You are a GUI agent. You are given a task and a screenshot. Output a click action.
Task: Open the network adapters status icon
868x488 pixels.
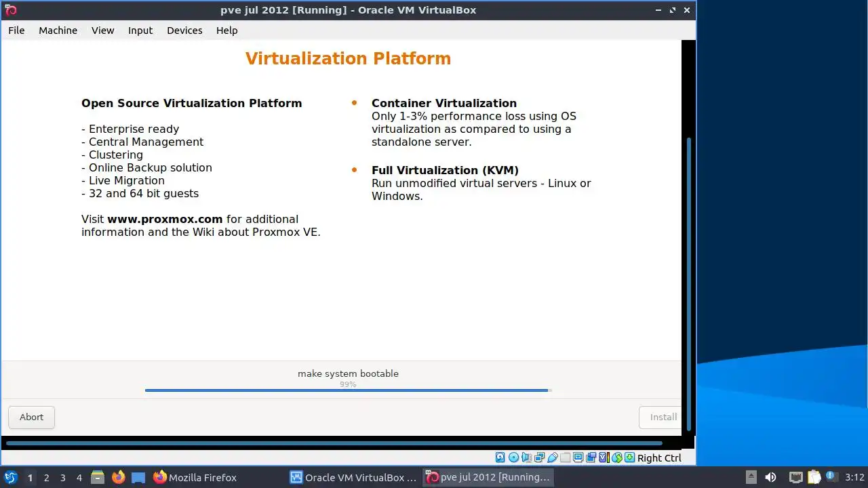[539, 457]
